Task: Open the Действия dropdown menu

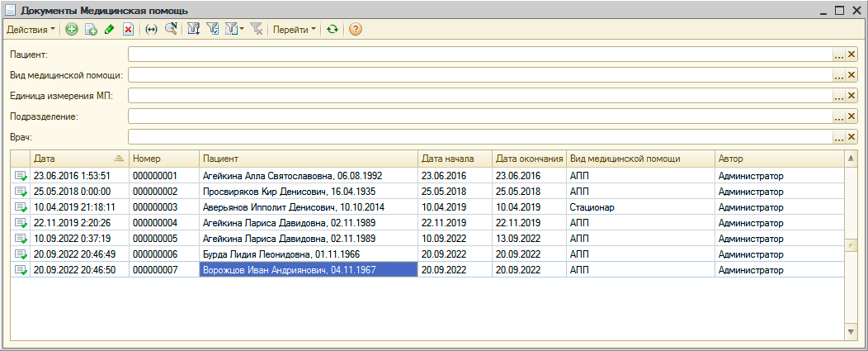Action: (x=31, y=29)
